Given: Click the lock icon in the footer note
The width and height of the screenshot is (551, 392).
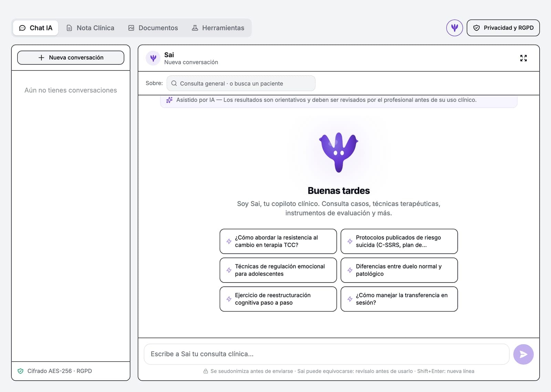Looking at the screenshot, I should [x=206, y=371].
